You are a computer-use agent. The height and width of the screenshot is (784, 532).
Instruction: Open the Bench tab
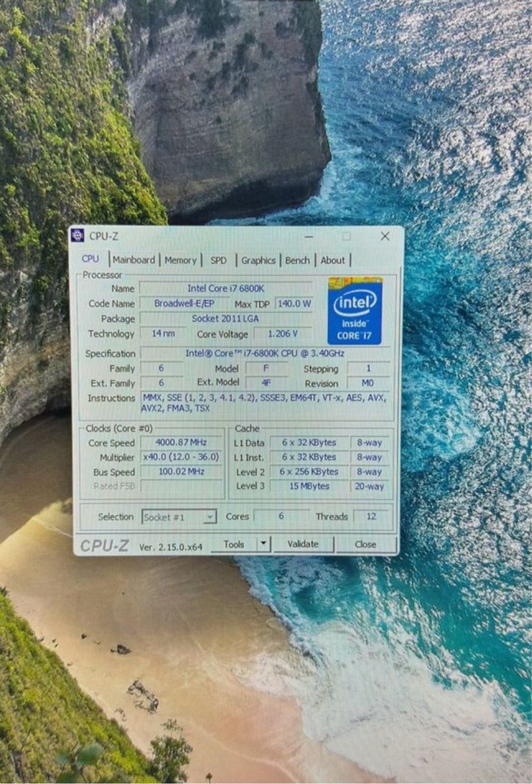297,260
